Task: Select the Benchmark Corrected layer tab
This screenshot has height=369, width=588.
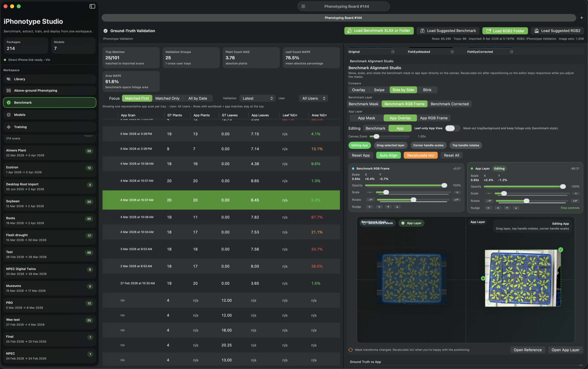Action: click(450, 104)
